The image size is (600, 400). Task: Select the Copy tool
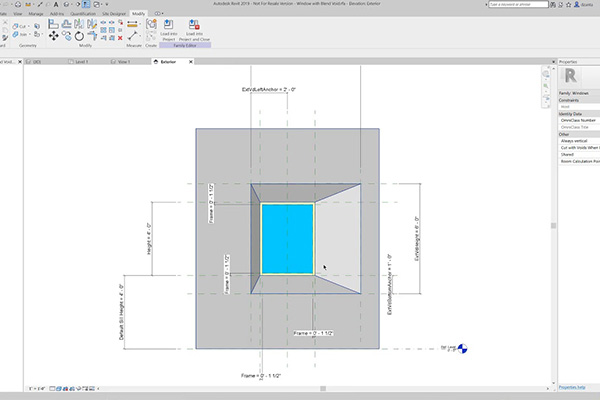66,36
